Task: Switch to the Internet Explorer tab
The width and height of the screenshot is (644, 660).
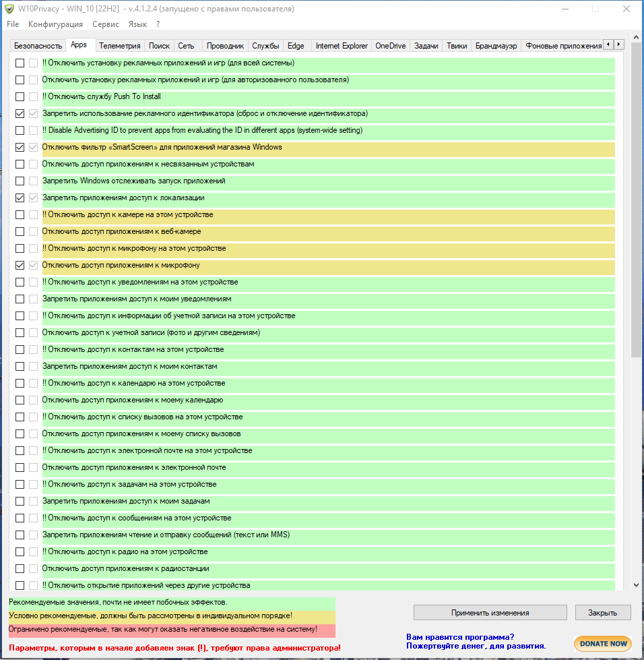Action: point(342,46)
